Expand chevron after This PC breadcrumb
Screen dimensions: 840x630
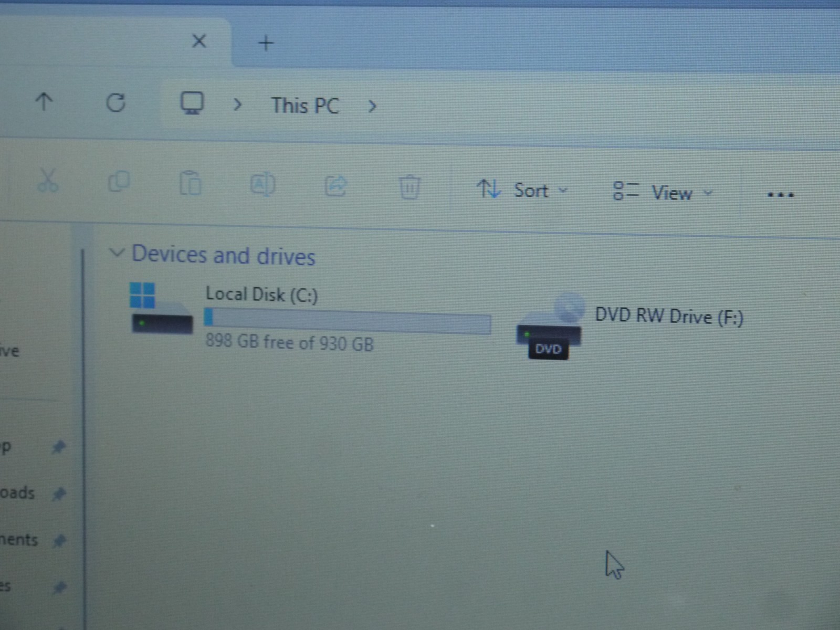click(x=372, y=107)
